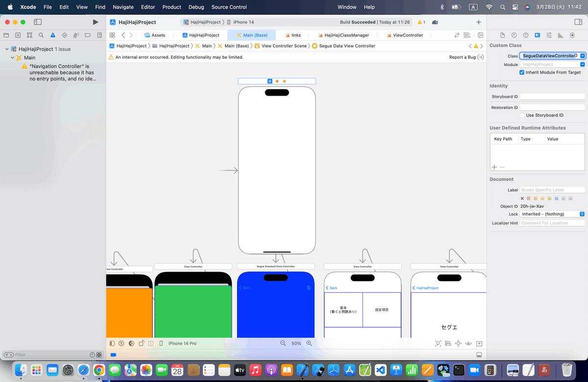Go forward in editor history
The image size is (588, 382).
pyautogui.click(x=130, y=35)
